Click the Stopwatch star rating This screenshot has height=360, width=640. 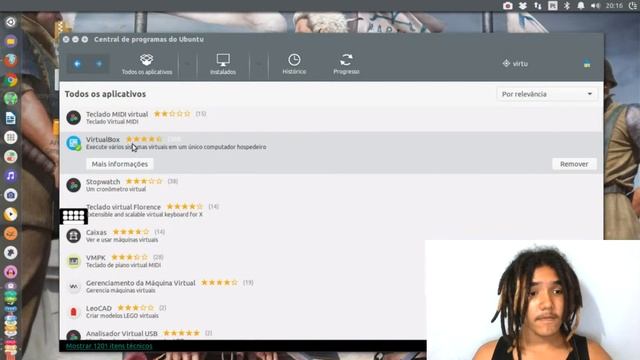(x=144, y=181)
